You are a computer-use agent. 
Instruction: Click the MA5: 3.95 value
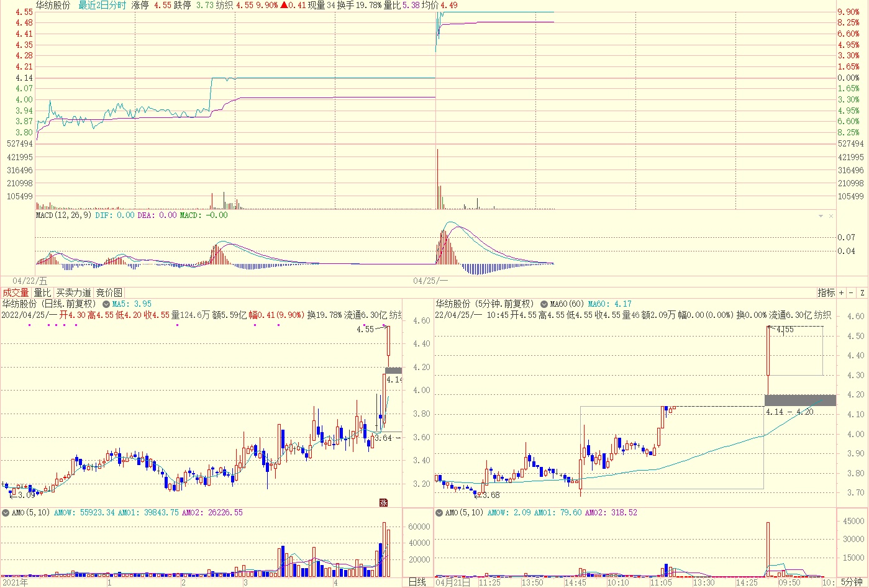click(x=132, y=304)
